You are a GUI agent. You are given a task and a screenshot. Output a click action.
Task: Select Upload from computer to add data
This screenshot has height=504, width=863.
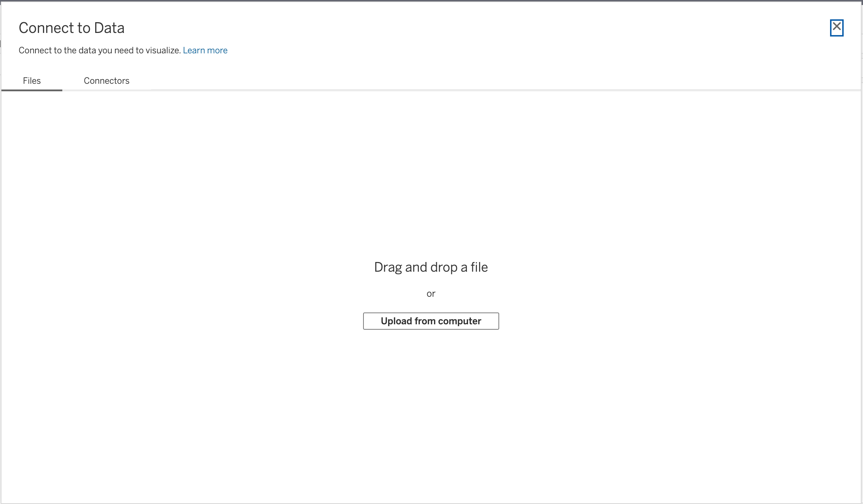[x=430, y=321]
